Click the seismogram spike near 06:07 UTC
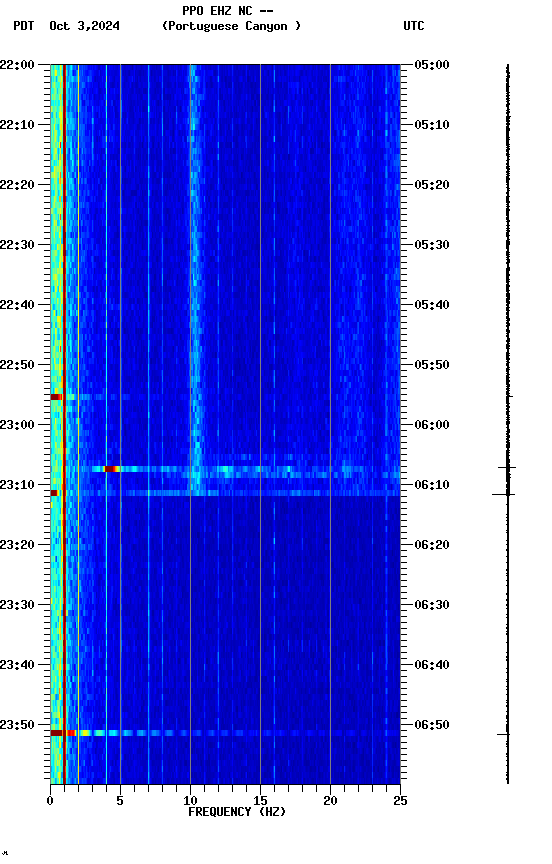Image resolution: width=552 pixels, height=864 pixels. (x=507, y=467)
